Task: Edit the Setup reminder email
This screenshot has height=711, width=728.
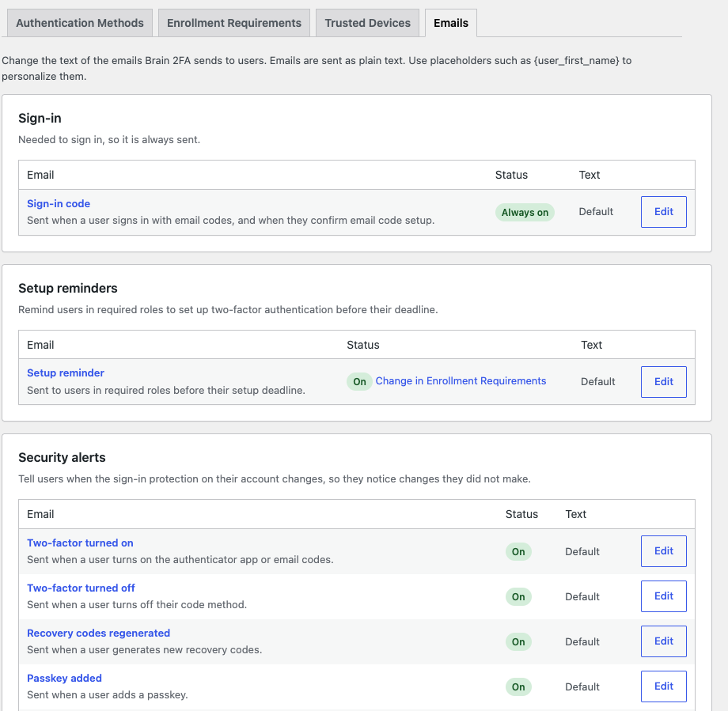Action: tap(663, 381)
